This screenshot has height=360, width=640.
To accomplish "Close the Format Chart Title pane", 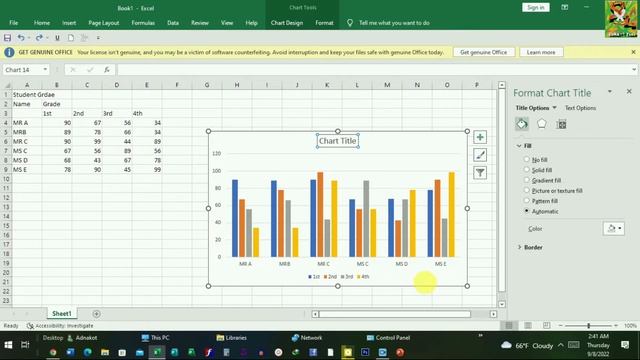I will click(x=629, y=92).
